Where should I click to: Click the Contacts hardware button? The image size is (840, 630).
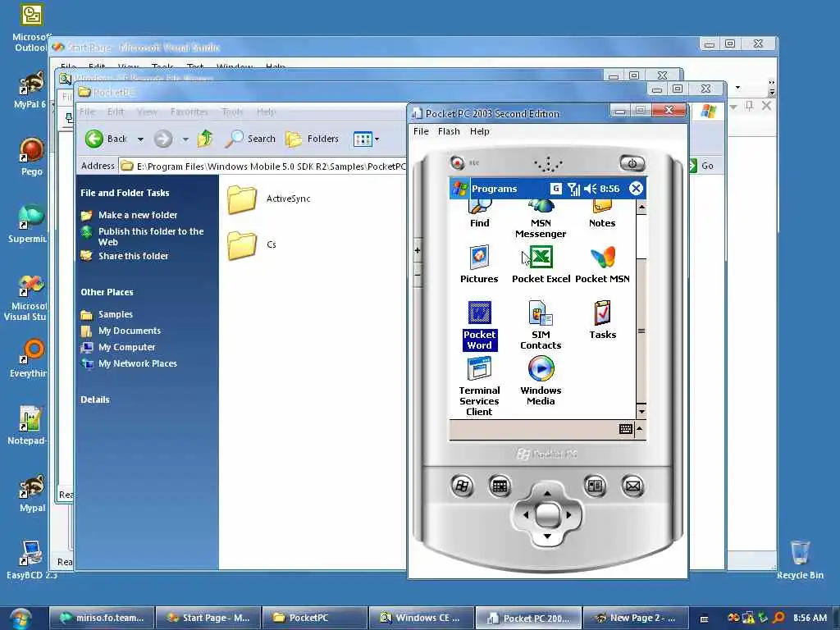pos(595,486)
